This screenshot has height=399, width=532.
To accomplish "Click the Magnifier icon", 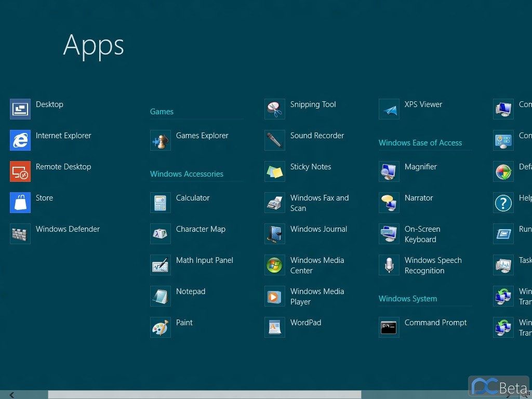I will click(x=389, y=171).
